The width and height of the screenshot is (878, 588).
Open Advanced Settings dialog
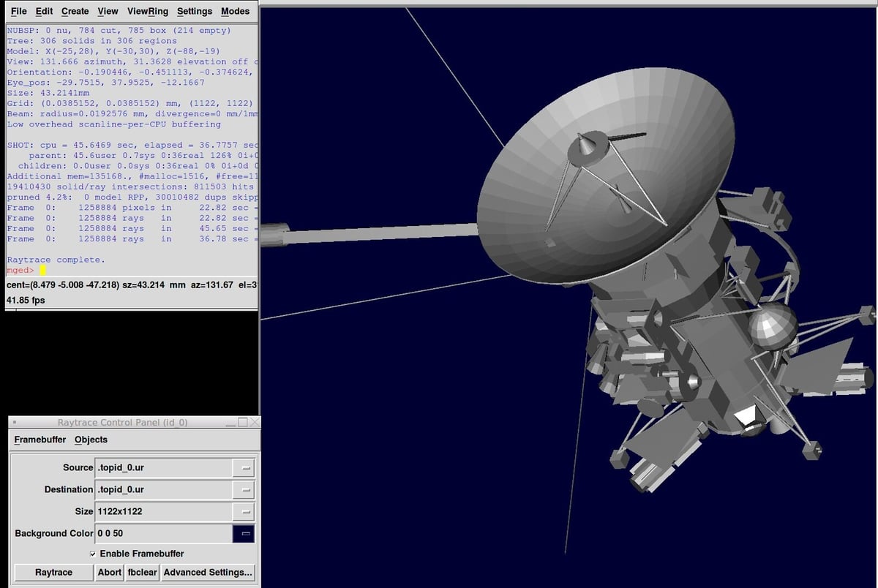208,572
